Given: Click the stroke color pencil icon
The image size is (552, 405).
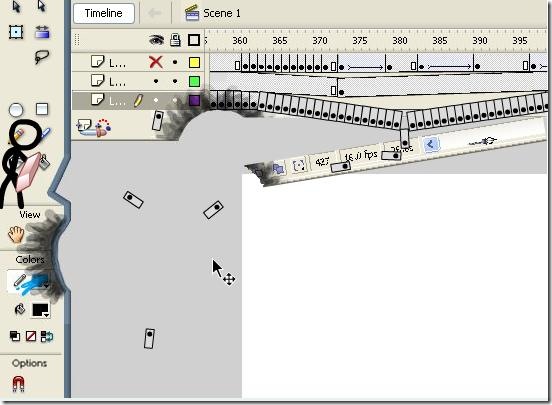Looking at the screenshot, I should (x=19, y=281).
